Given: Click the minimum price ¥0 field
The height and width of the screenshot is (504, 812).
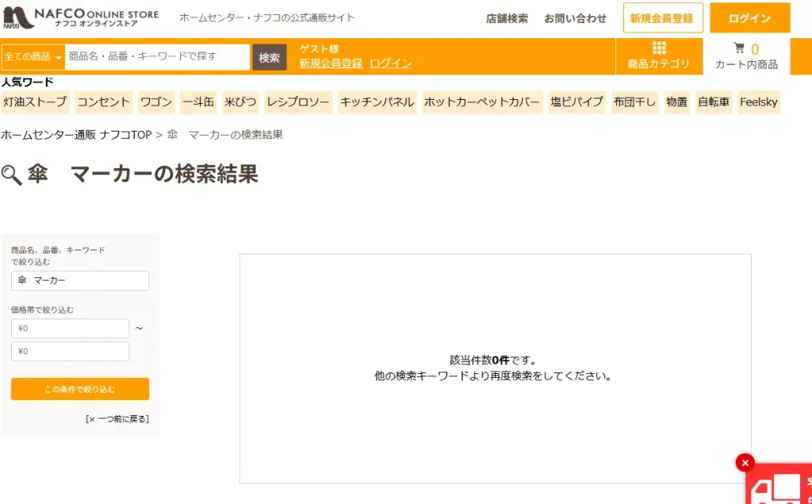Looking at the screenshot, I should click(x=69, y=328).
